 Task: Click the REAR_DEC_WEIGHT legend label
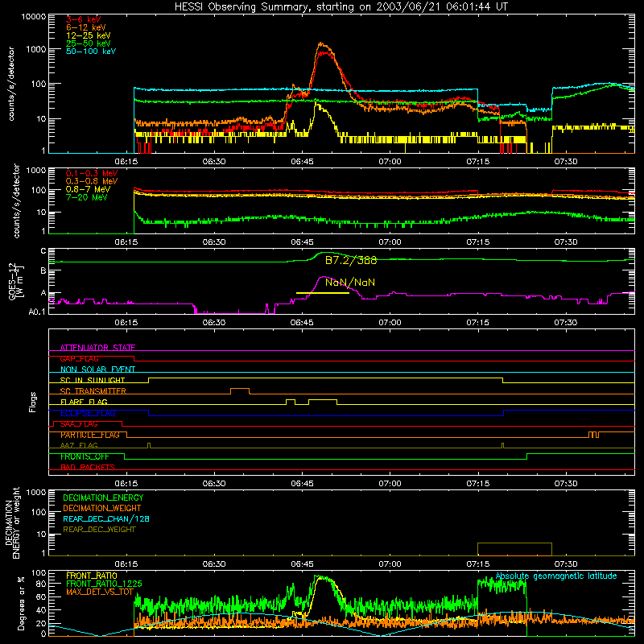(x=99, y=530)
